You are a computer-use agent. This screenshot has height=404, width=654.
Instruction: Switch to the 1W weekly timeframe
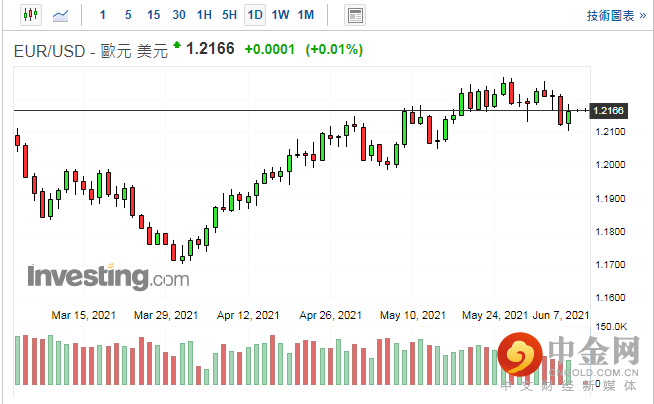280,15
